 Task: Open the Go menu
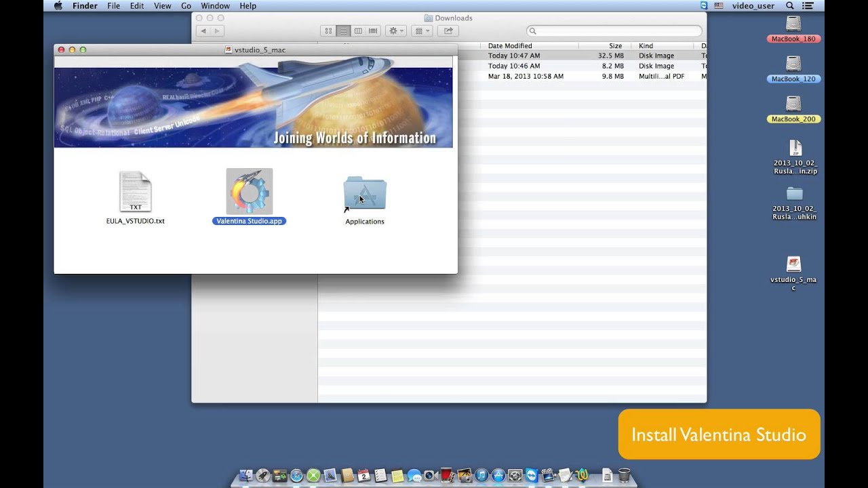(x=186, y=5)
